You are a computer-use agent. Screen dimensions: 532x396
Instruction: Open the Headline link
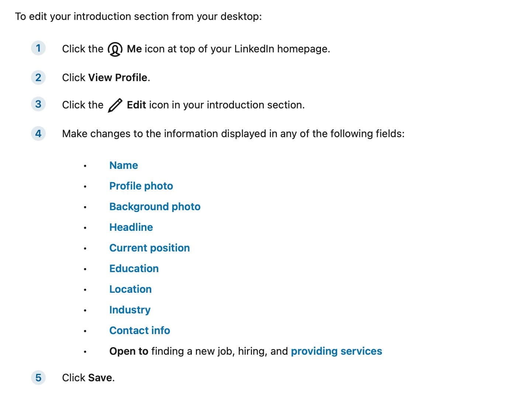[131, 227]
